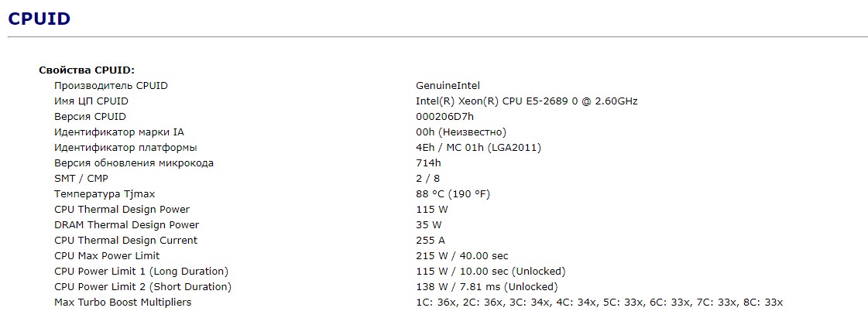Click the Max Turbo Boost Multipliers values

(x=599, y=302)
